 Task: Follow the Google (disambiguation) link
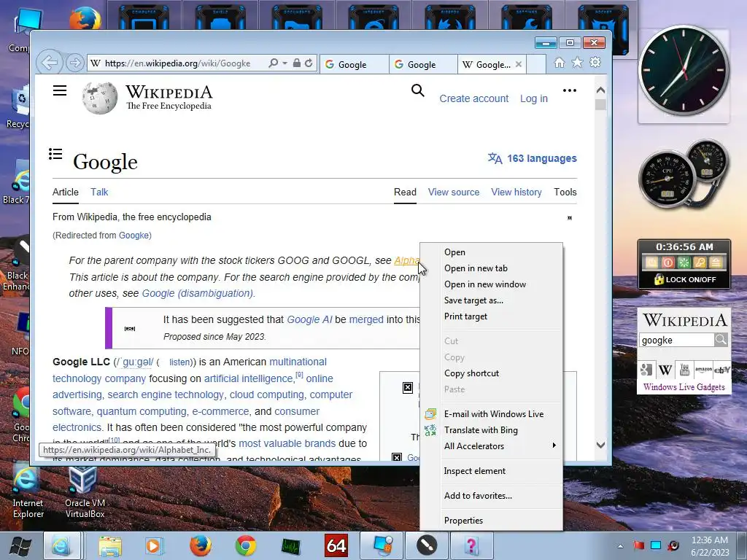click(197, 293)
